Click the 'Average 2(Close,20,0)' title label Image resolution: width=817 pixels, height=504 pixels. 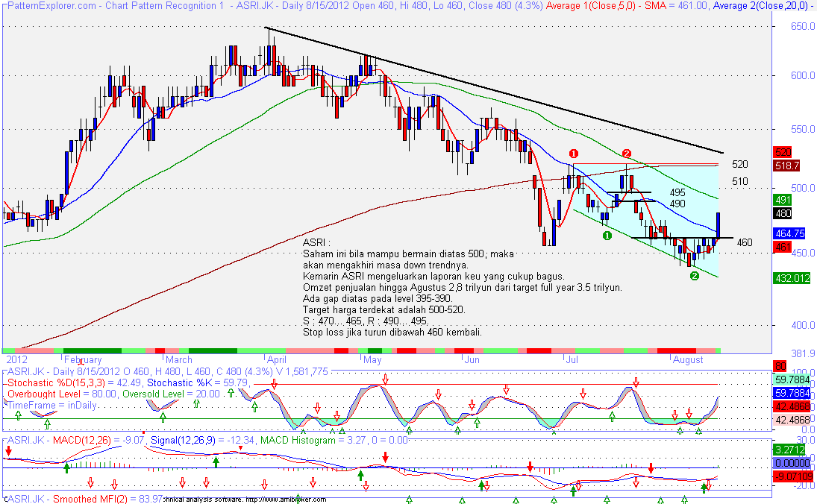coord(763,6)
